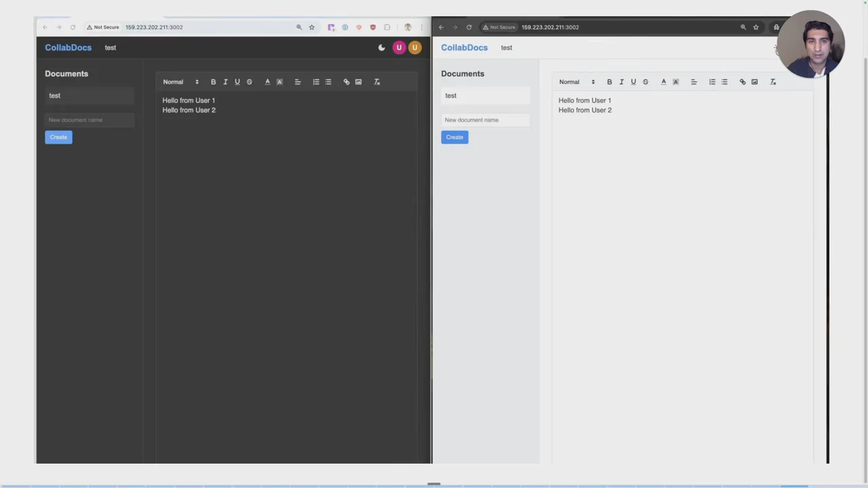
Task: Toggle strikethrough in dark window toolbar
Action: pos(250,82)
